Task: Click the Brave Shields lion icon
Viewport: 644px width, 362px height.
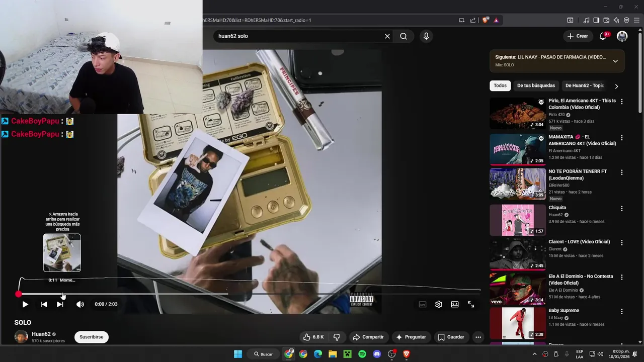Action: [486, 20]
